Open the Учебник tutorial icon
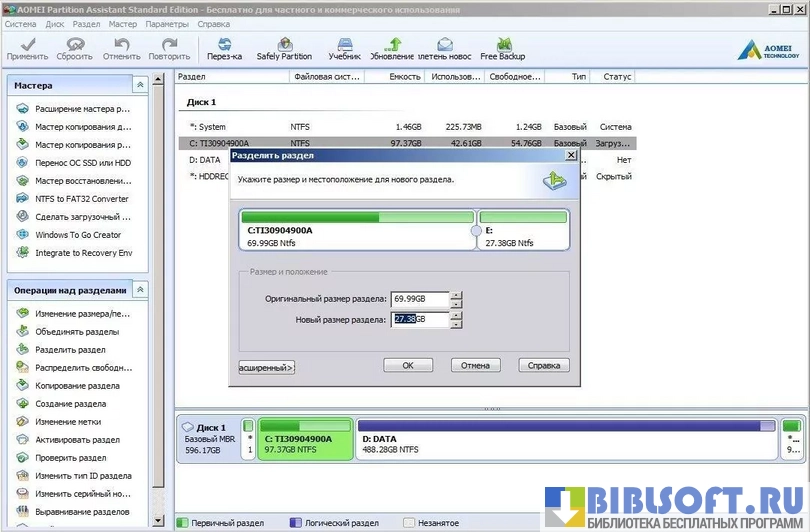This screenshot has height=532, width=810. 344,47
